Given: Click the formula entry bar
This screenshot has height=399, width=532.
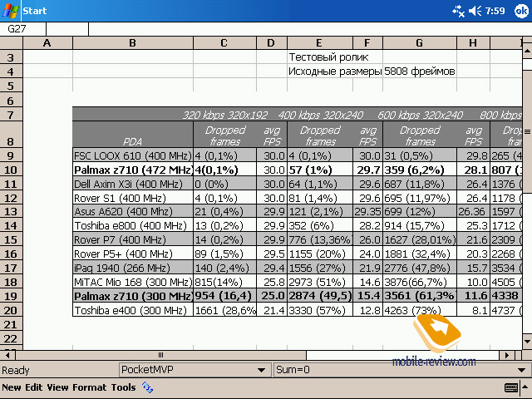Looking at the screenshot, I should pos(308,29).
